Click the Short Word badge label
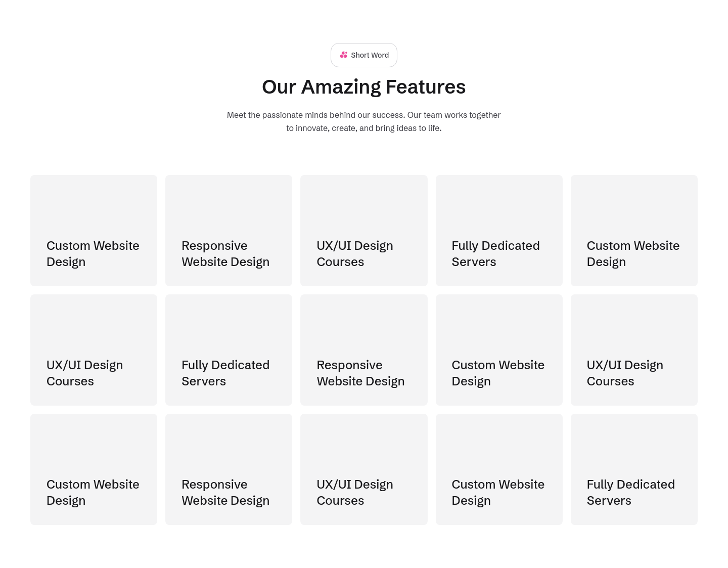 click(x=370, y=55)
